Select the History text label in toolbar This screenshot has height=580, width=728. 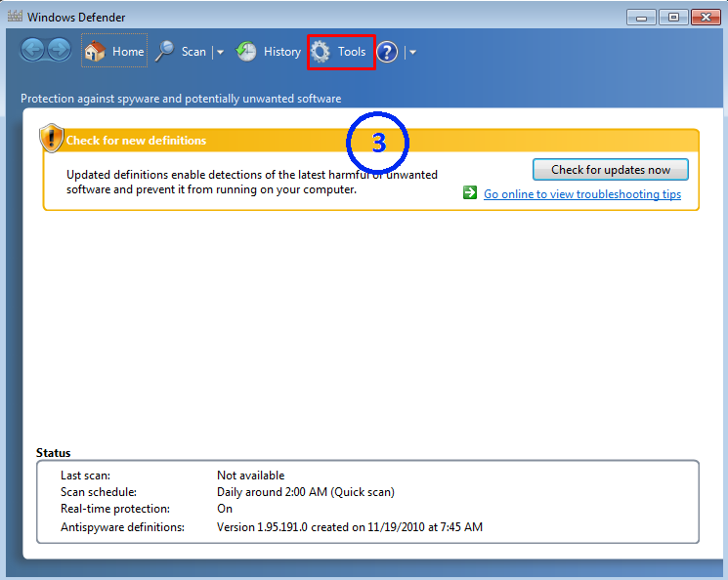[282, 52]
